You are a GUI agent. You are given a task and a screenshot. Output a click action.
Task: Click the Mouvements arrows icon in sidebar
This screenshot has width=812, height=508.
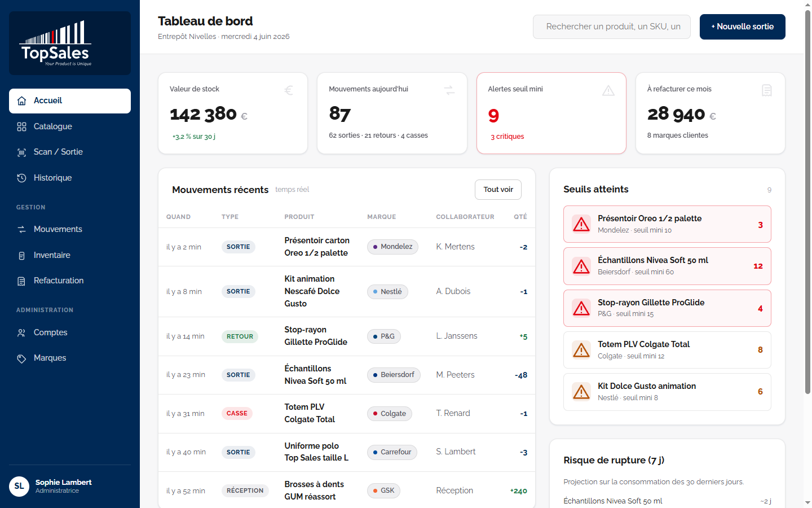coord(21,229)
